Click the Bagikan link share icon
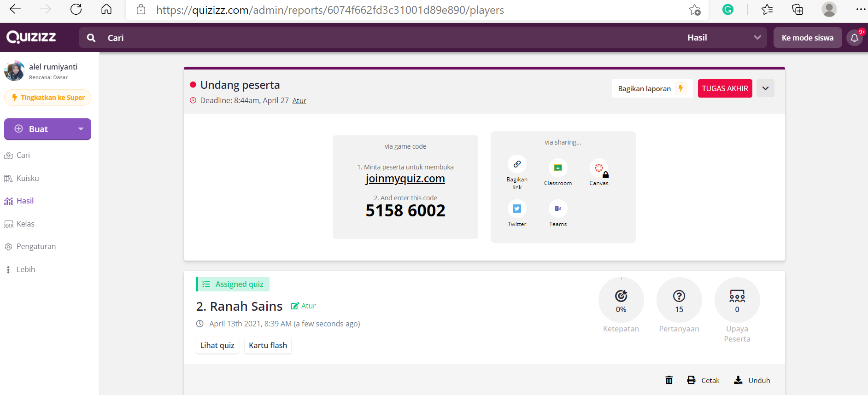 517,164
